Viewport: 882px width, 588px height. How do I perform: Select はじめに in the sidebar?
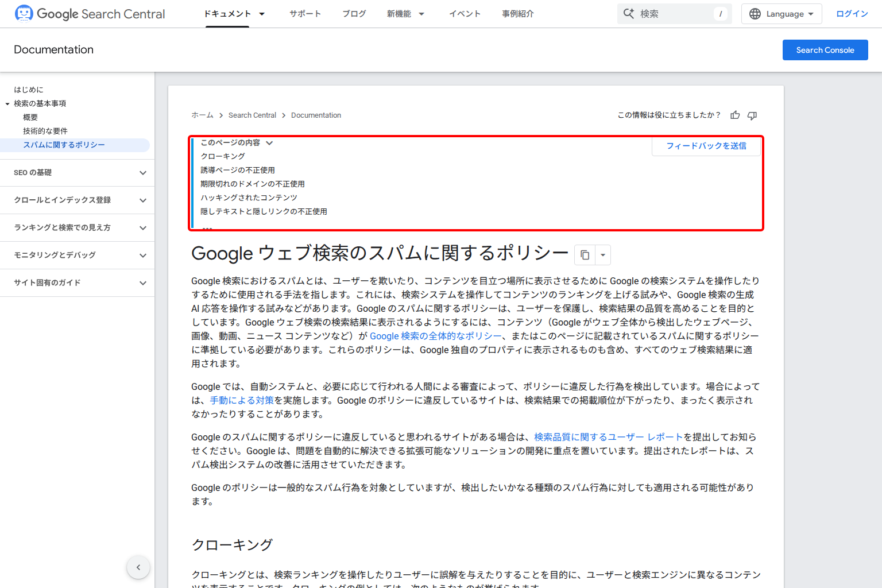tap(29, 90)
